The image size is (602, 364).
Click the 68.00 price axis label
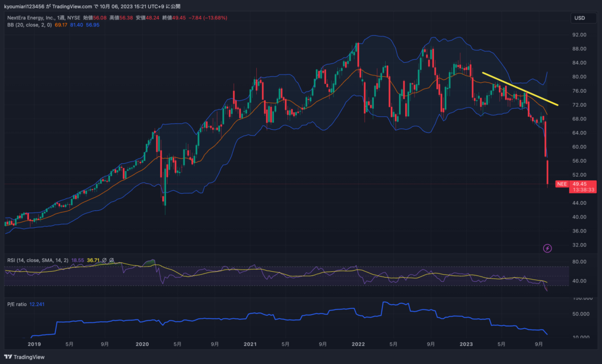point(579,119)
